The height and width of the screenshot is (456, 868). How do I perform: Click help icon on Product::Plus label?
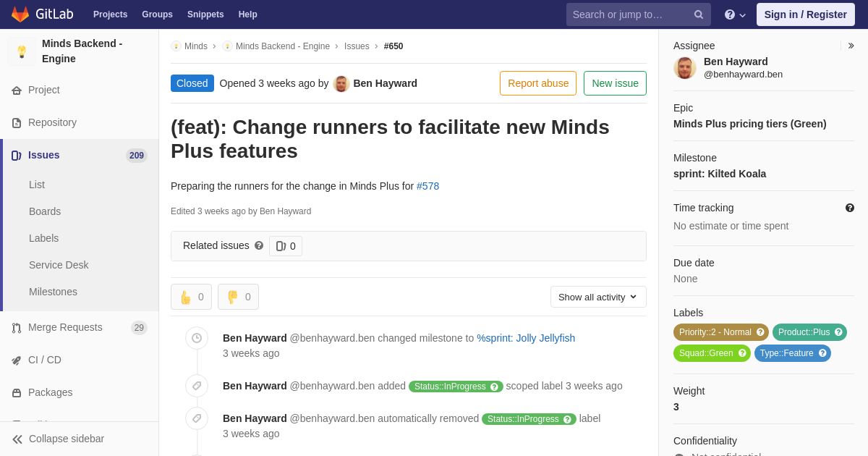point(838,332)
